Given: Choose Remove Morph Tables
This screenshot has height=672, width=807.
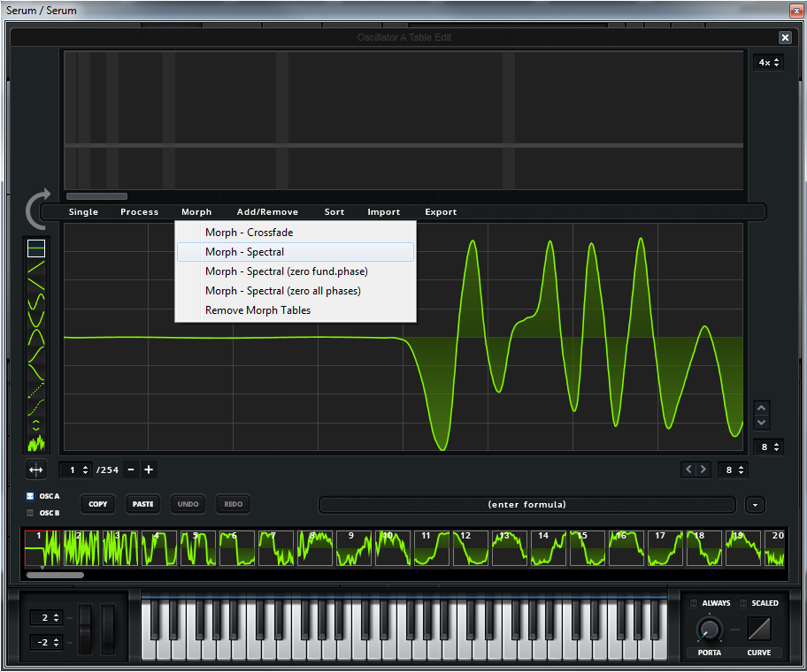Looking at the screenshot, I should pyautogui.click(x=296, y=310).
